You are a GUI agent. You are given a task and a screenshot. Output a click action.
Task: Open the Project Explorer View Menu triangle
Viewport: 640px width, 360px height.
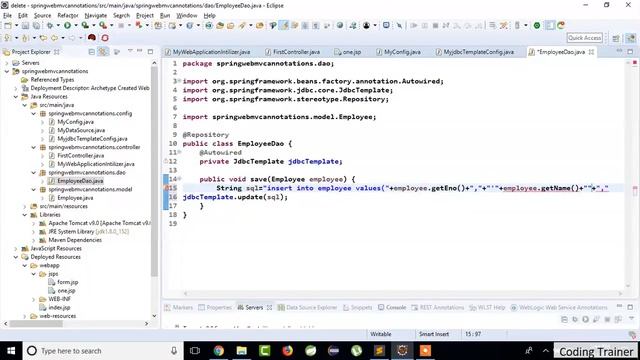click(x=130, y=51)
